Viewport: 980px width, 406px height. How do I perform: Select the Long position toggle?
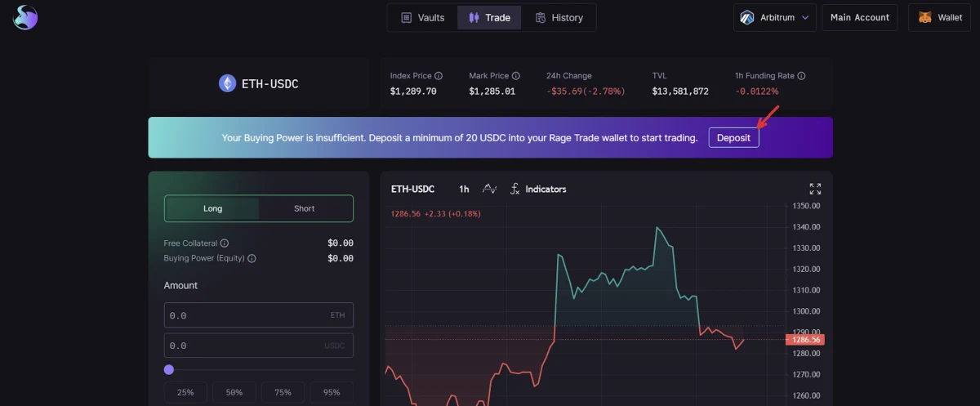(212, 208)
